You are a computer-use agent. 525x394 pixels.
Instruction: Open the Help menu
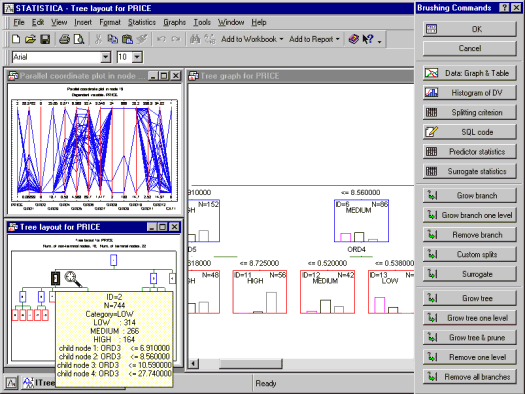coord(259,22)
